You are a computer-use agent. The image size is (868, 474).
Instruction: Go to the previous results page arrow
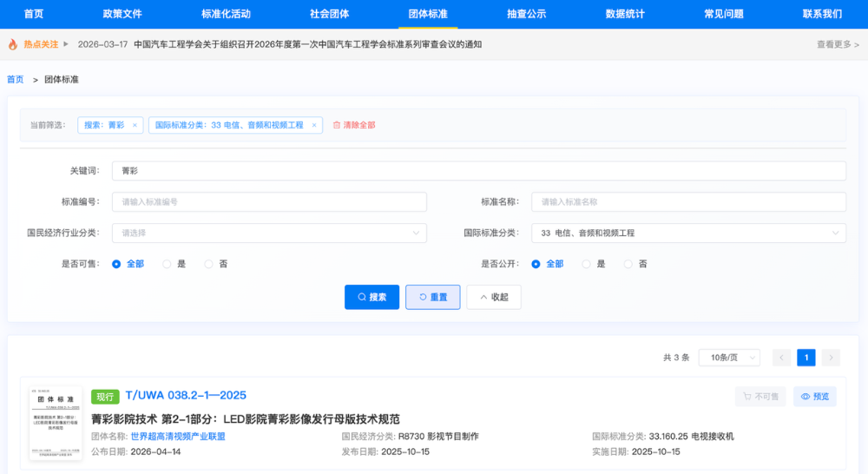pyautogui.click(x=782, y=358)
